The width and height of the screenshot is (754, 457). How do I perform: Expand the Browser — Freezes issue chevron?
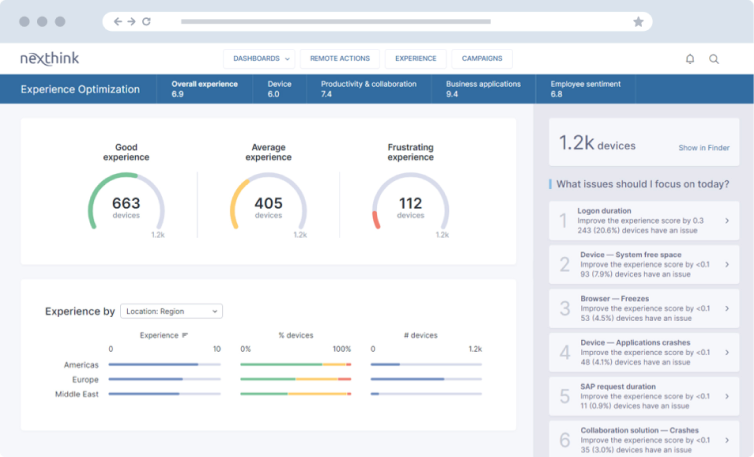coord(726,308)
